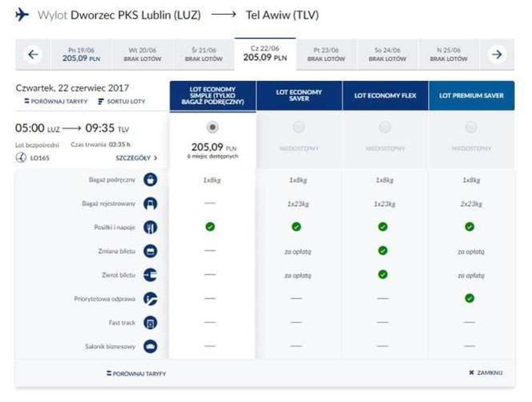The width and height of the screenshot is (532, 402).
Task: Select the LOT Premium Saver radio button
Action: (x=471, y=127)
